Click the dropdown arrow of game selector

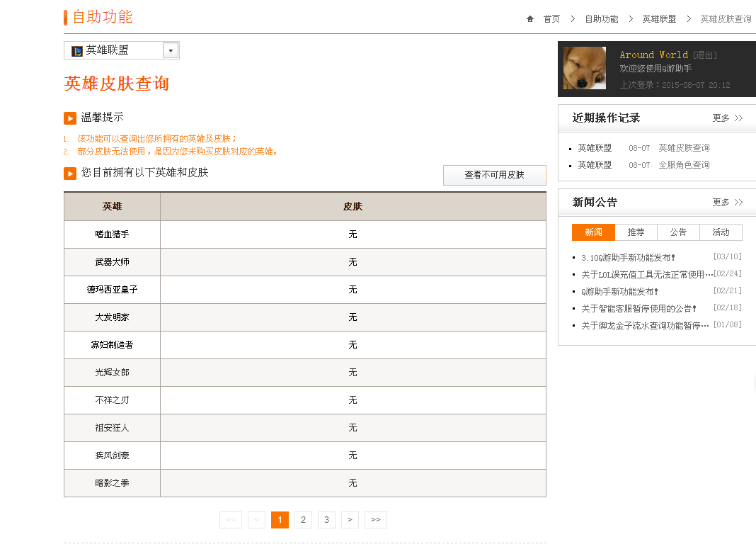[171, 50]
